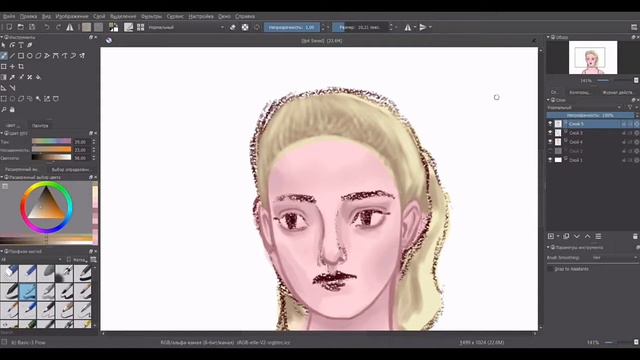Select the Measure tool
640x360 pixels.
click(12, 88)
